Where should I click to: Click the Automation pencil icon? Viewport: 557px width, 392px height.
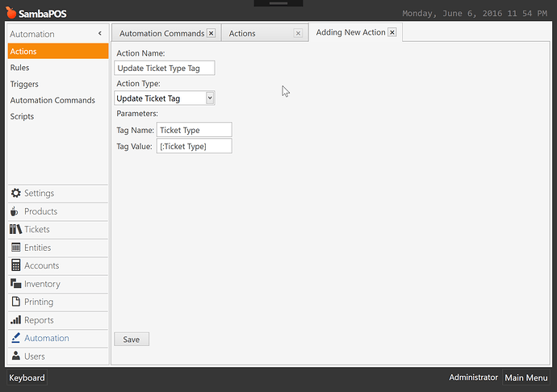point(15,338)
